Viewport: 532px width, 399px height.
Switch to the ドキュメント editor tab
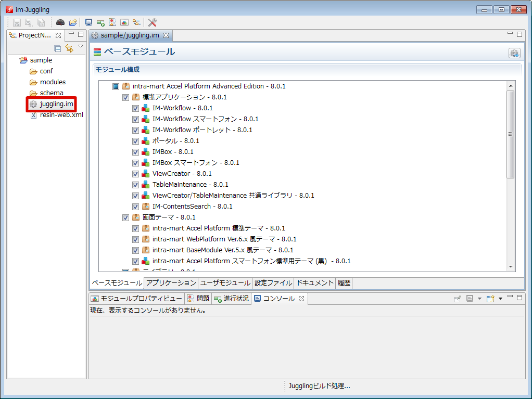coord(315,283)
